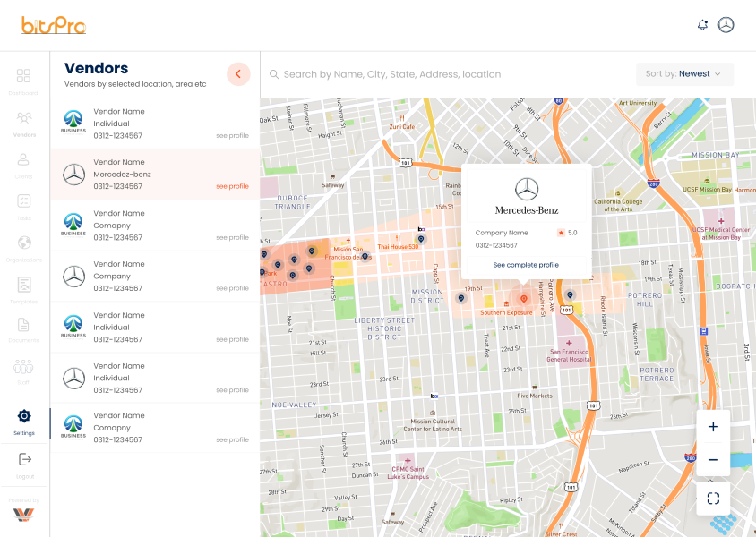Open the Sort by Newest dropdown

pyautogui.click(x=684, y=74)
